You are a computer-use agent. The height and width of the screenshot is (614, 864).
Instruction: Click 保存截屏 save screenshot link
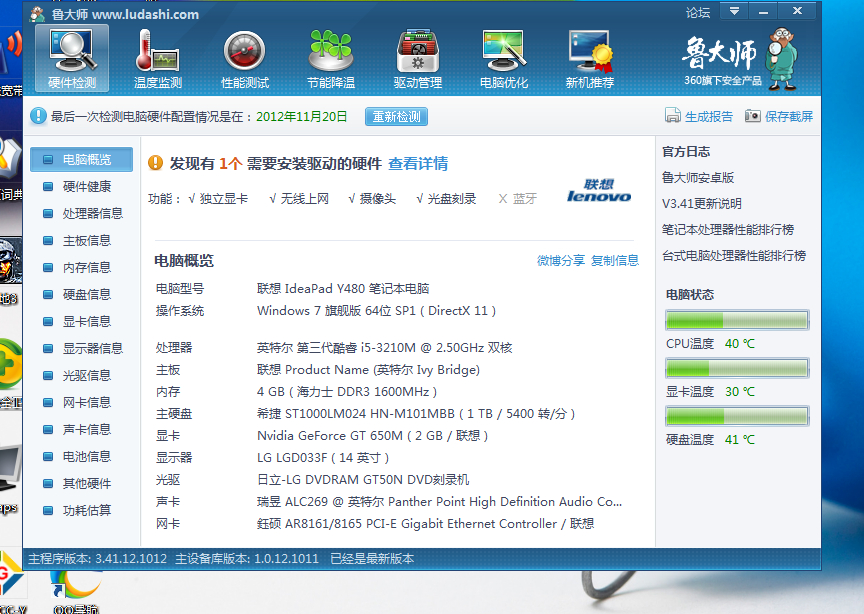[789, 116]
